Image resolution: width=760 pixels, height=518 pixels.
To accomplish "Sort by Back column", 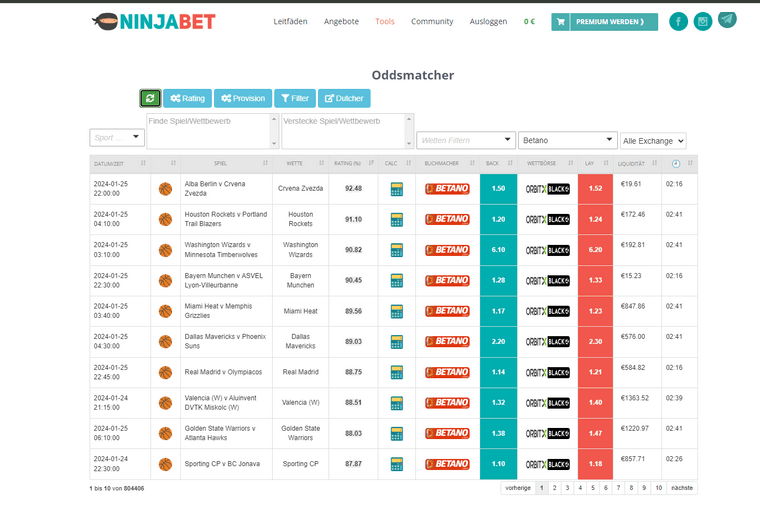I will 498,164.
